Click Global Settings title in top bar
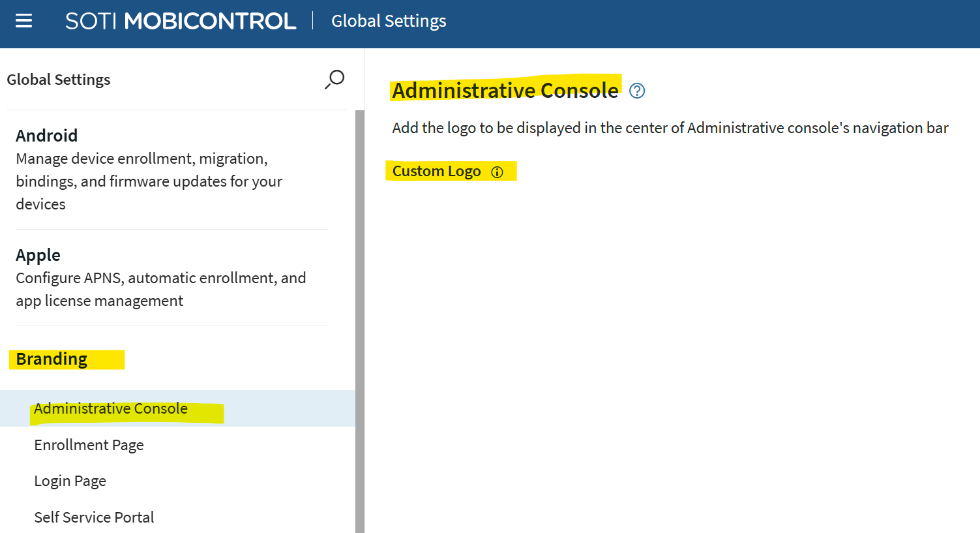 (x=389, y=21)
